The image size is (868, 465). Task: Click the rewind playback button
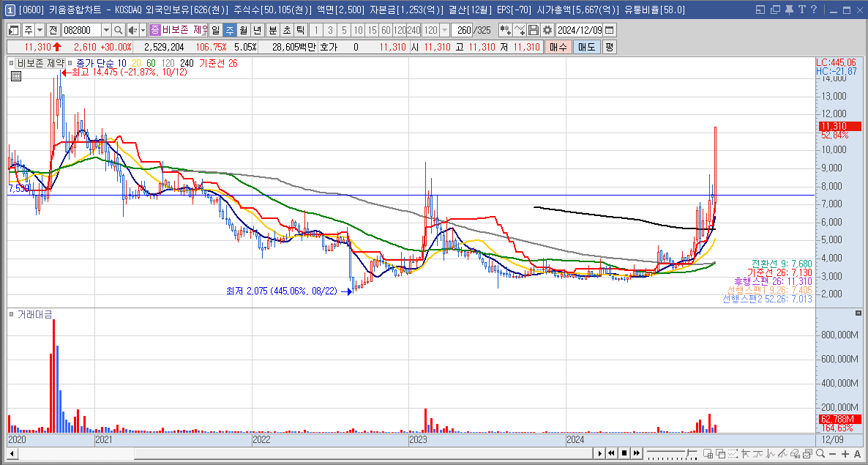pos(611,453)
